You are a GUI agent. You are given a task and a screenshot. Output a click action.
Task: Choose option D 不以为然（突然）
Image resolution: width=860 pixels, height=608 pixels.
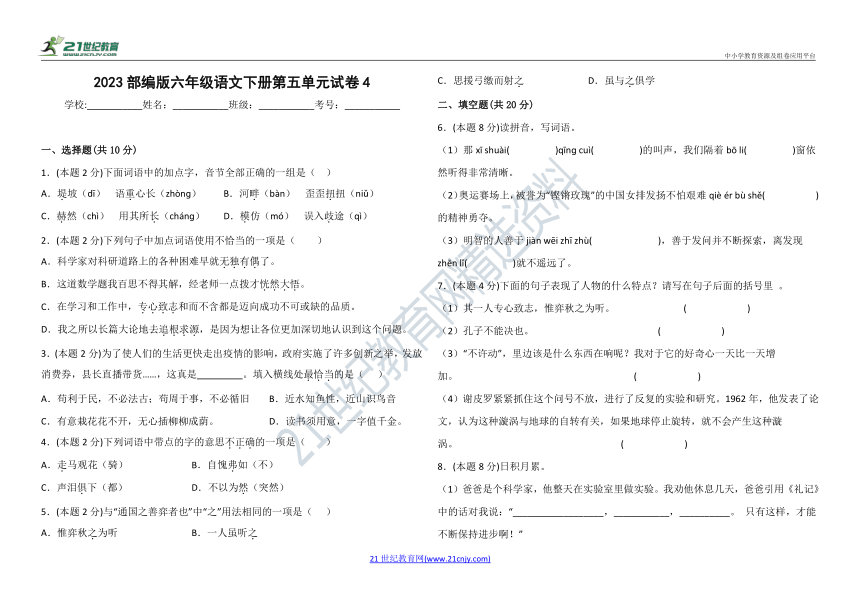point(238,488)
